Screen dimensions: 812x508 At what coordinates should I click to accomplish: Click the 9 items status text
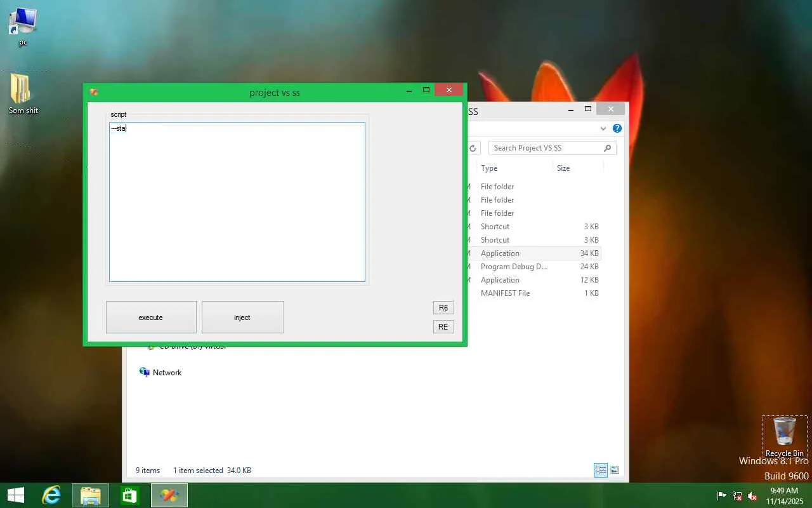[x=148, y=471]
